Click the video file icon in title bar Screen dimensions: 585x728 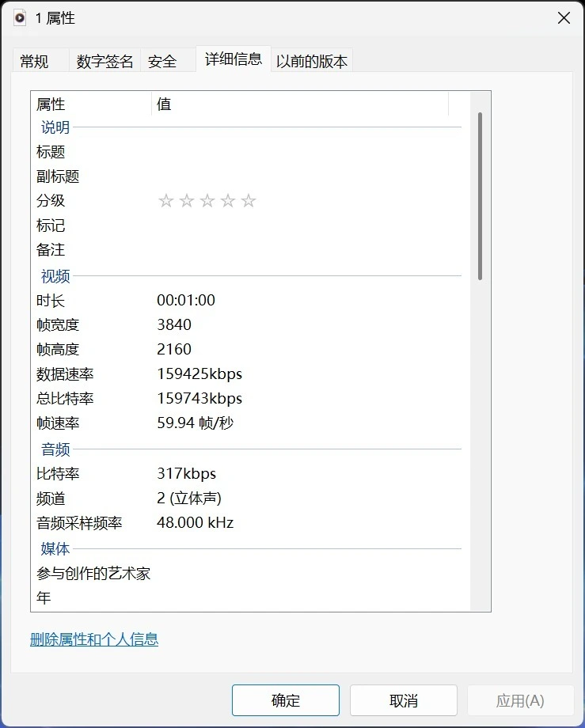pyautogui.click(x=20, y=18)
